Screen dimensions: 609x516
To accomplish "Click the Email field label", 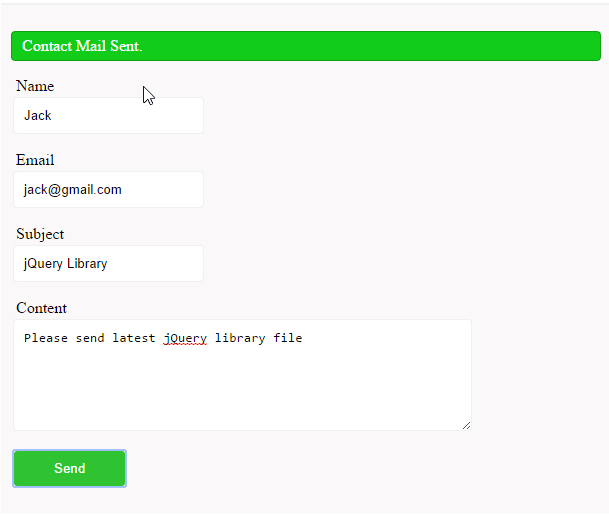I will 35,160.
